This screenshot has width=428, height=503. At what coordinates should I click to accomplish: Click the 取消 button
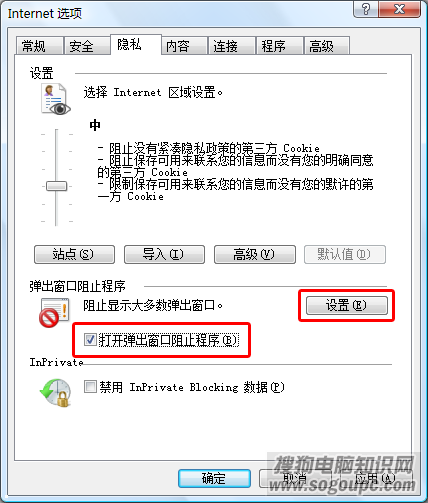295,478
